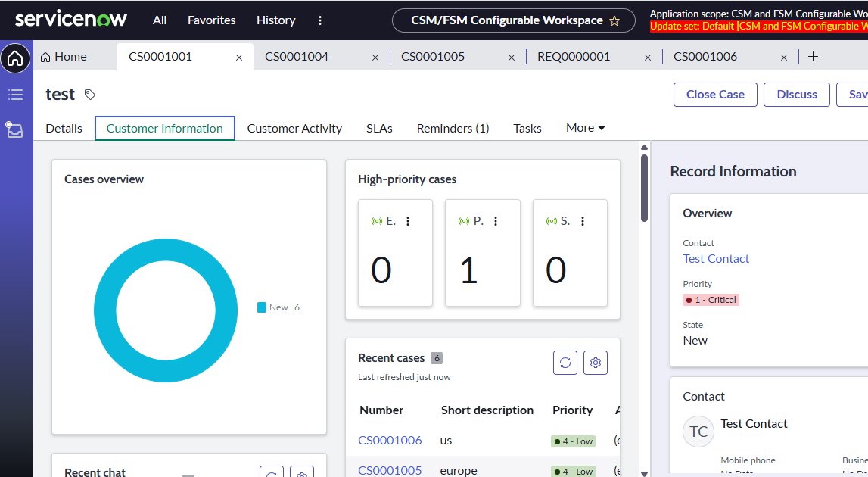
Task: Open the Details tab
Action: [x=64, y=129]
